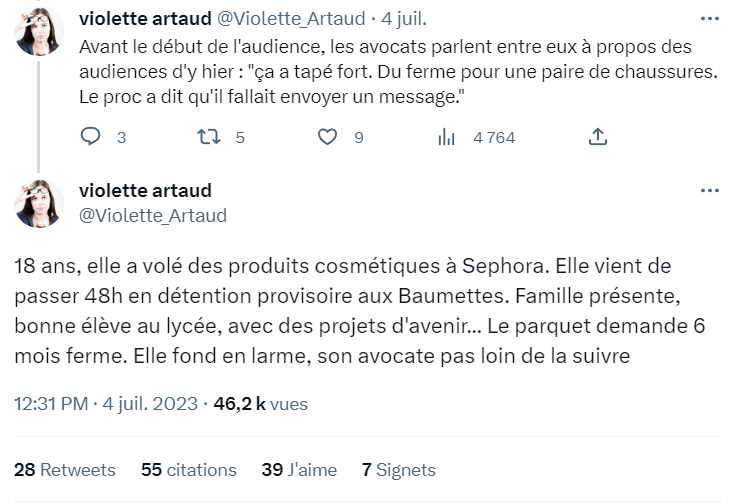
Task: Click the @Violette_Artaud handle in the main tweet
Action: pyautogui.click(x=153, y=215)
